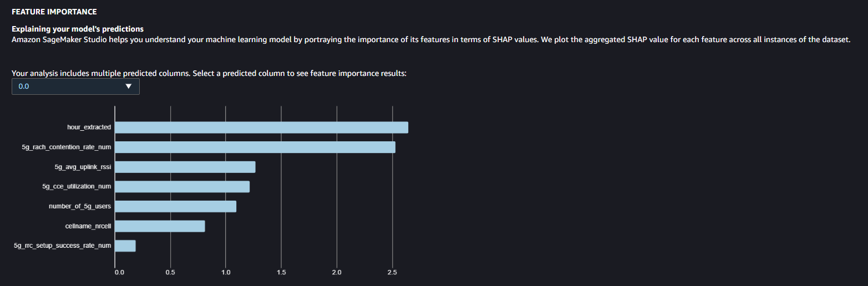
Task: Click the 5g_cce_utilization_num bar
Action: [182, 187]
